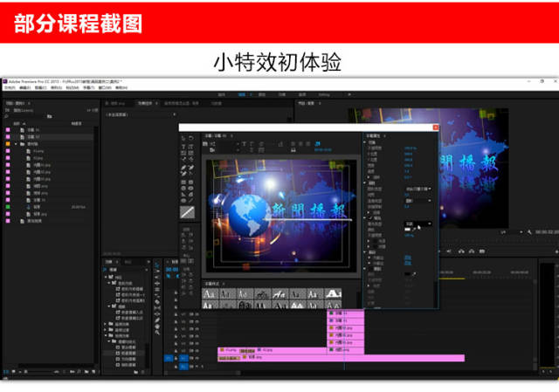Select the timeline Selection tool in main toolbar
Viewport: 559px width, 392px height.
pos(157,265)
